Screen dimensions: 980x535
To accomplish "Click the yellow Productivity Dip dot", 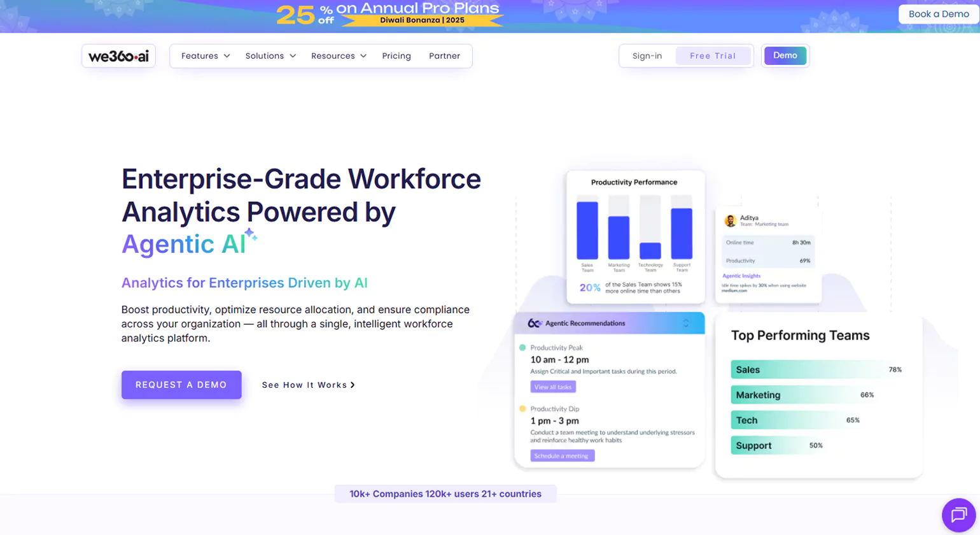I will pos(522,409).
